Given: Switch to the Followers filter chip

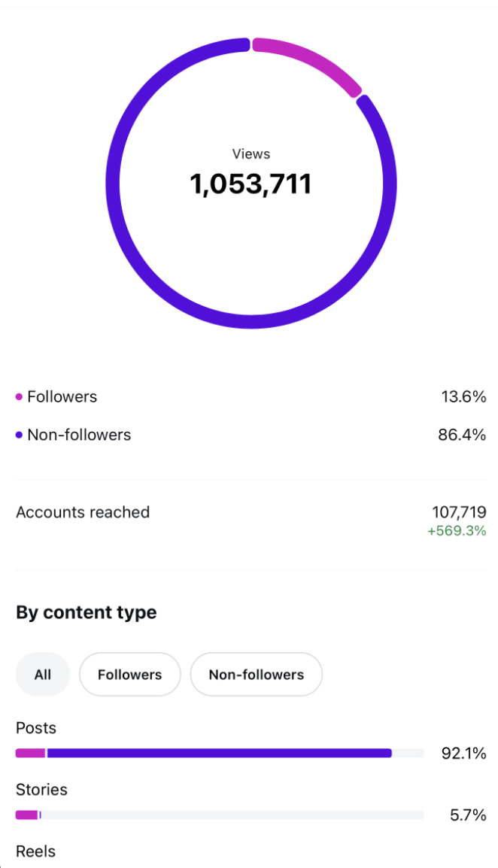Looking at the screenshot, I should [129, 675].
